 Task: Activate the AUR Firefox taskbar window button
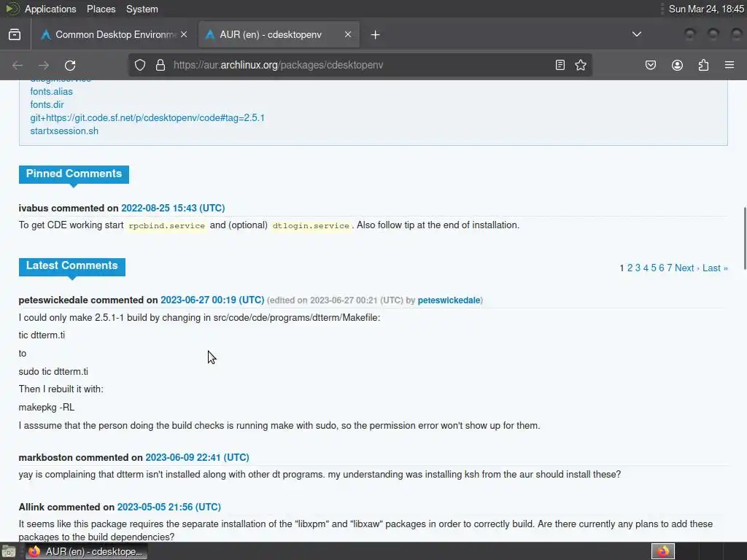click(86, 552)
